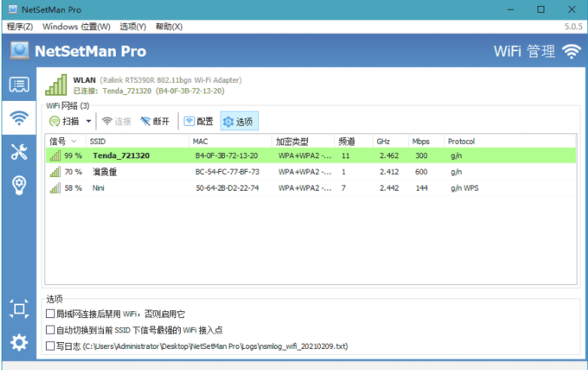Viewport: 588px width, 370px height.
Task: Click signal icon of 58 % row
Action: 55,188
